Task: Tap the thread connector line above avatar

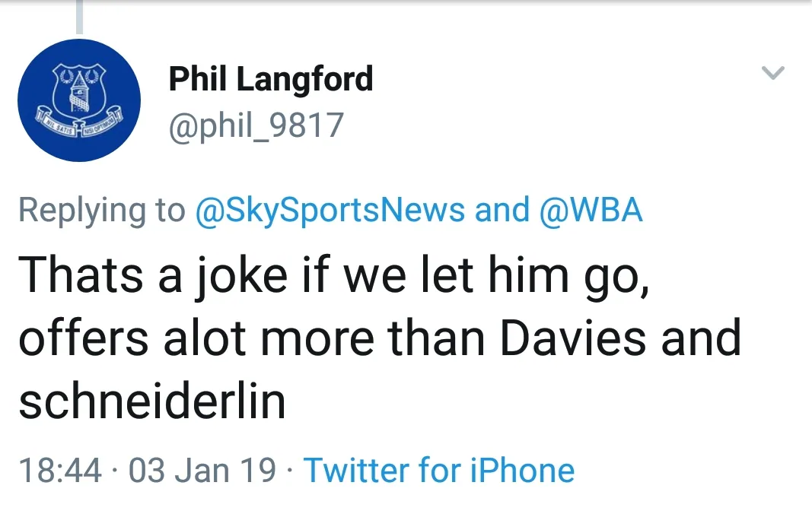Action: pos(79,17)
